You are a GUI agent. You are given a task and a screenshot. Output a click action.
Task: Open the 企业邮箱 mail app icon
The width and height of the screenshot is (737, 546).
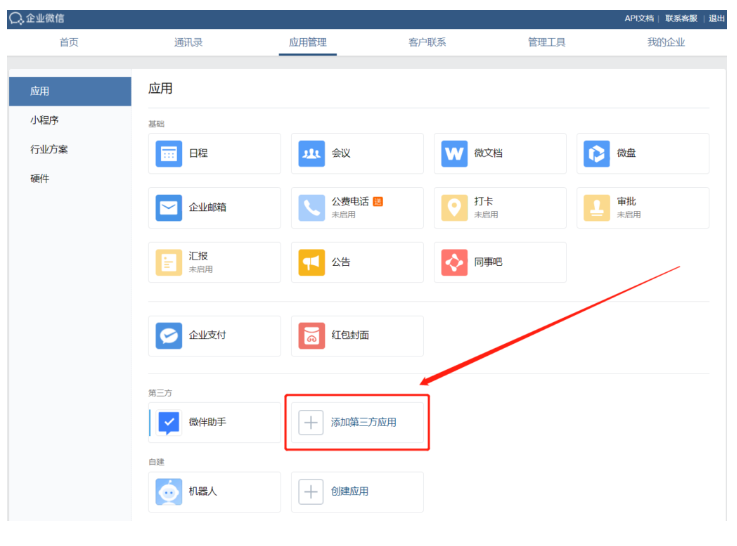(169, 208)
